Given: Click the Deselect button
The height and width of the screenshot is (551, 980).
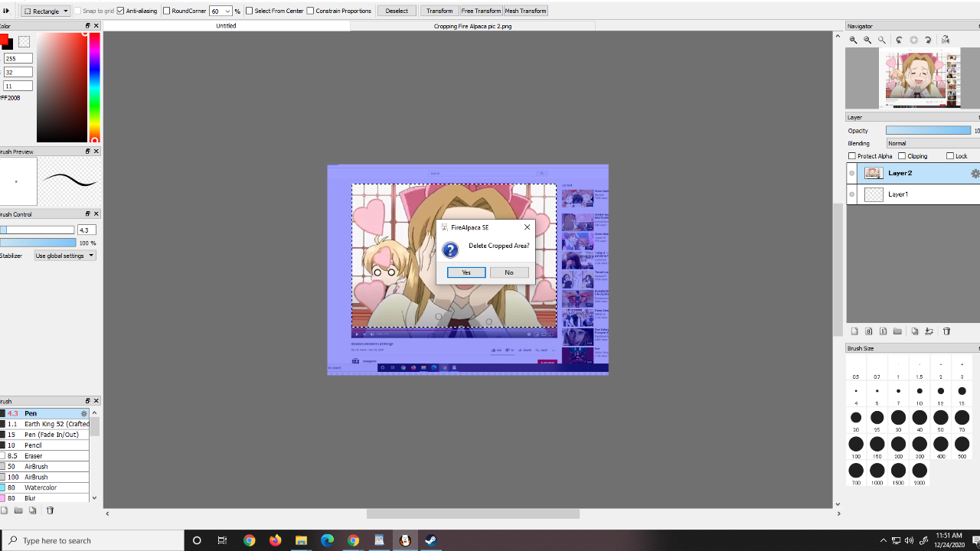Looking at the screenshot, I should click(x=397, y=11).
